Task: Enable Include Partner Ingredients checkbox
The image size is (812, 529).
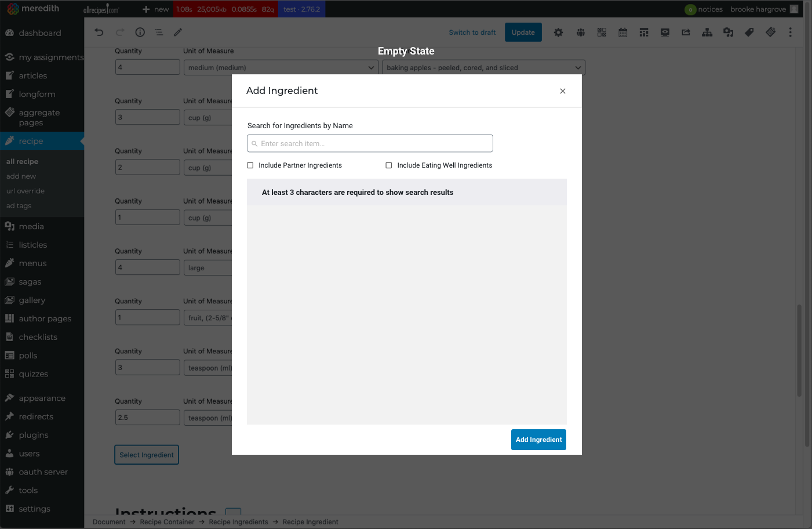Action: [250, 165]
